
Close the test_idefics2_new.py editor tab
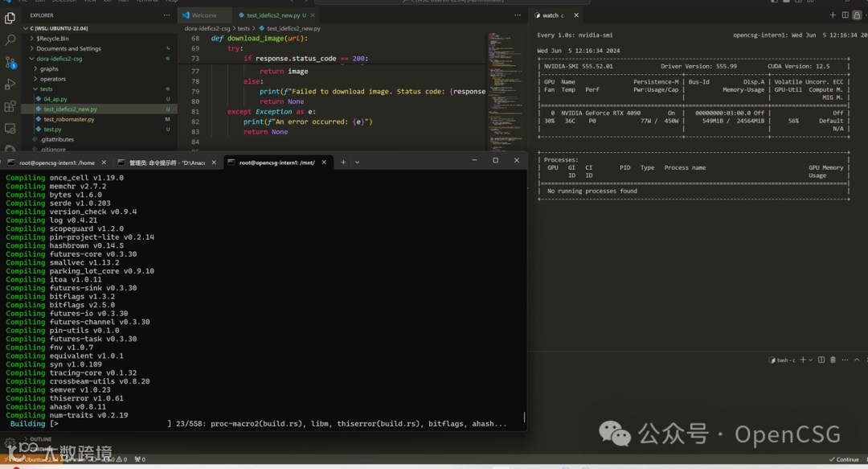click(x=313, y=15)
